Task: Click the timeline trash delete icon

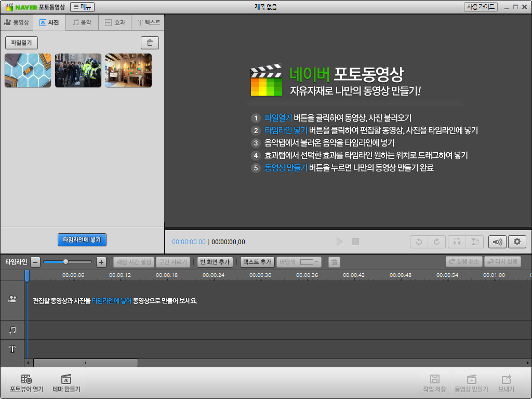Action: pyautogui.click(x=334, y=262)
